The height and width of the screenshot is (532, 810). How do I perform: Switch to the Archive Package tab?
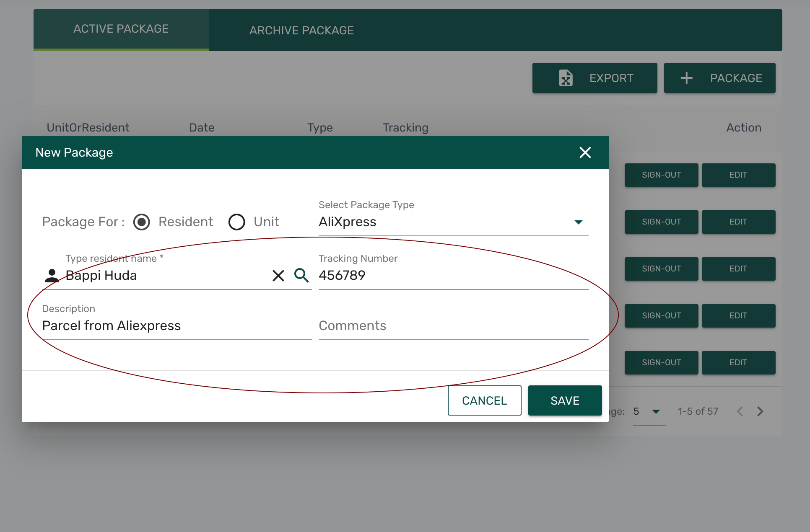pyautogui.click(x=301, y=30)
